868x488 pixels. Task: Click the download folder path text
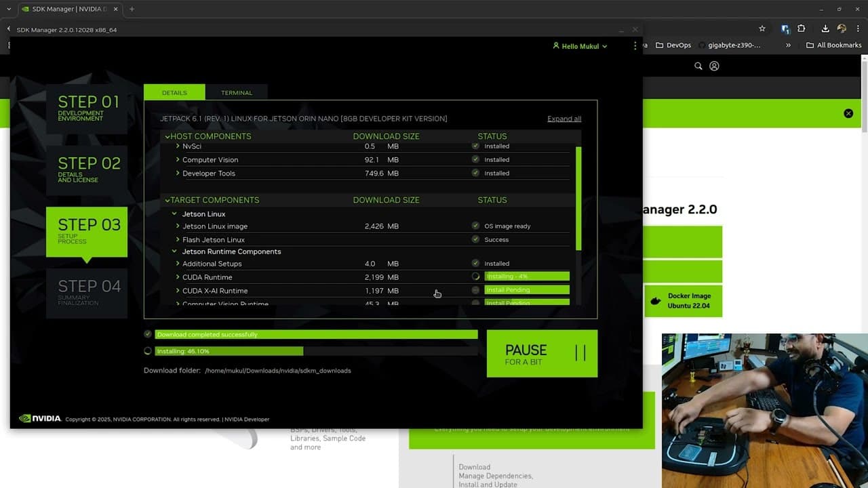(x=278, y=371)
